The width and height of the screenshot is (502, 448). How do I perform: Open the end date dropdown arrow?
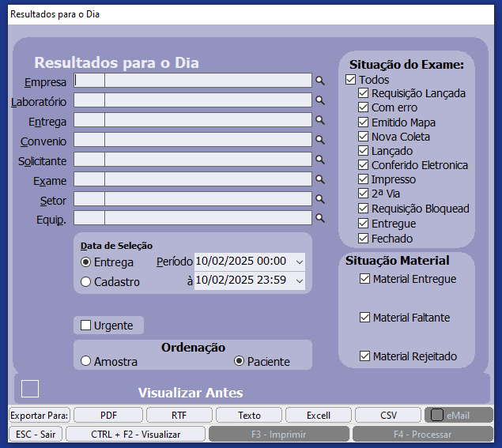coord(298,280)
